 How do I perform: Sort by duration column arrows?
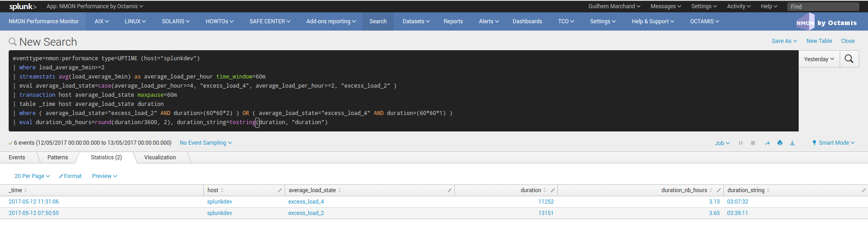pos(545,190)
